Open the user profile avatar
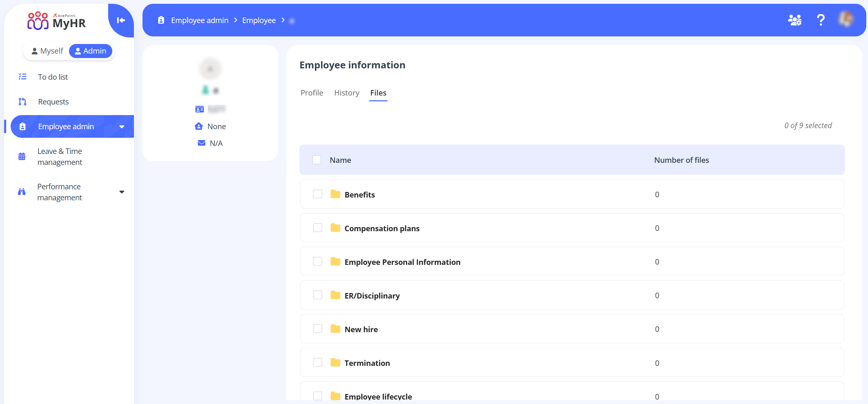868x404 pixels. [x=846, y=19]
